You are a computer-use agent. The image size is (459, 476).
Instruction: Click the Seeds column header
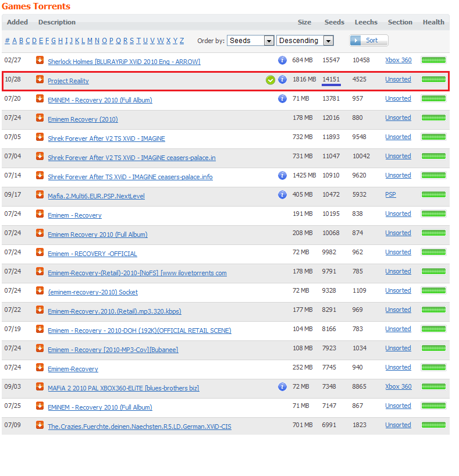334,22
